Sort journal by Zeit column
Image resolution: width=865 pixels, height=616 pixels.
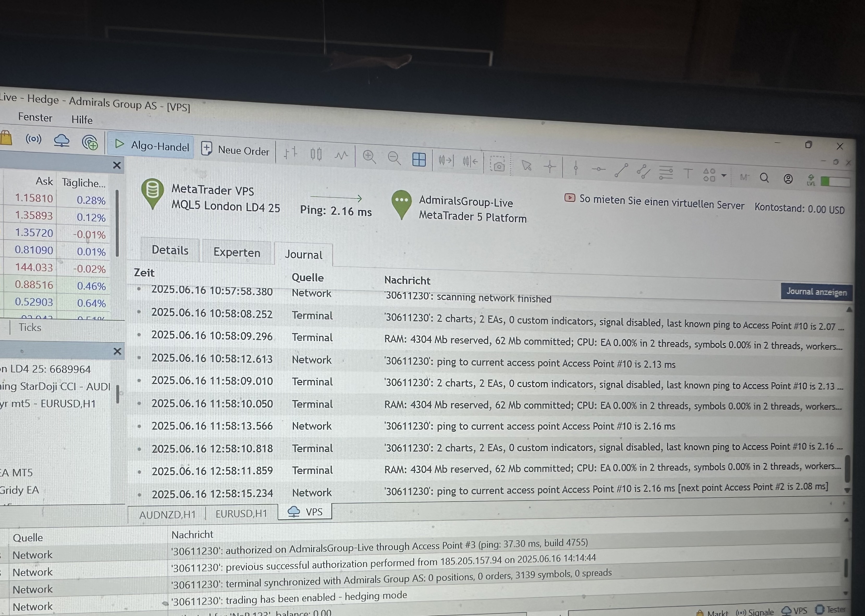pos(144,273)
